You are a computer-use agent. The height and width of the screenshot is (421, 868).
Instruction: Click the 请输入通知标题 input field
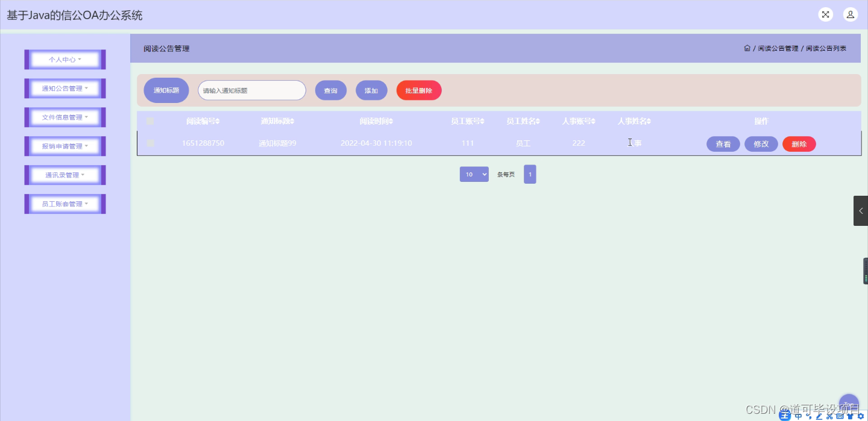coord(251,90)
